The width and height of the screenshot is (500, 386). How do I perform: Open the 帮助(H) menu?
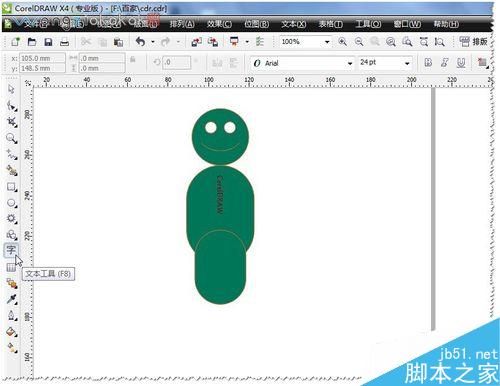tap(446, 24)
